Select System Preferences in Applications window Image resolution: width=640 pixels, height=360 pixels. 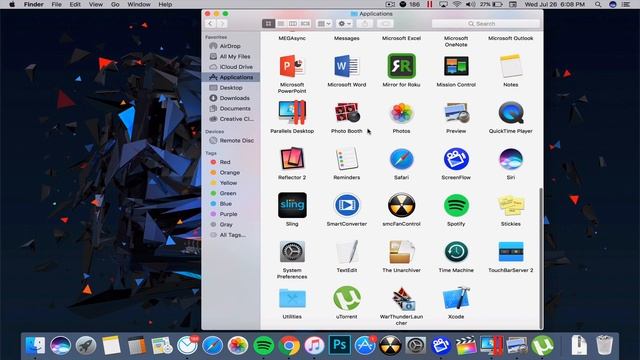pyautogui.click(x=292, y=252)
